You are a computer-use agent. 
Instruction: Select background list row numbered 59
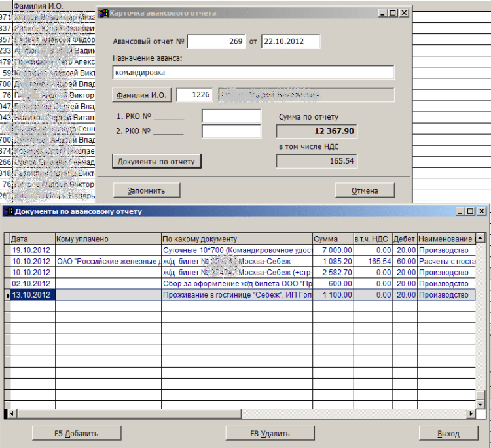pos(48,73)
